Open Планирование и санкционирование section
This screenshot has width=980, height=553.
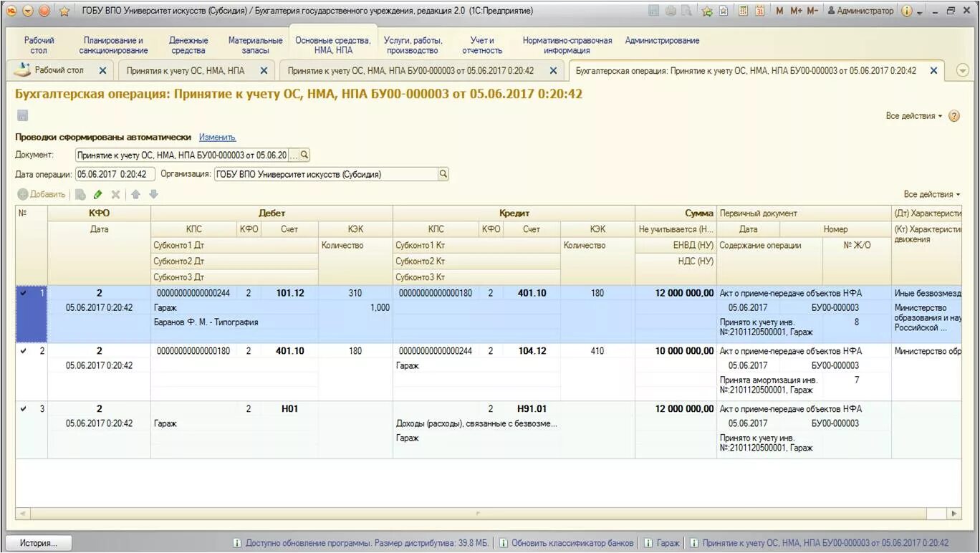point(113,45)
